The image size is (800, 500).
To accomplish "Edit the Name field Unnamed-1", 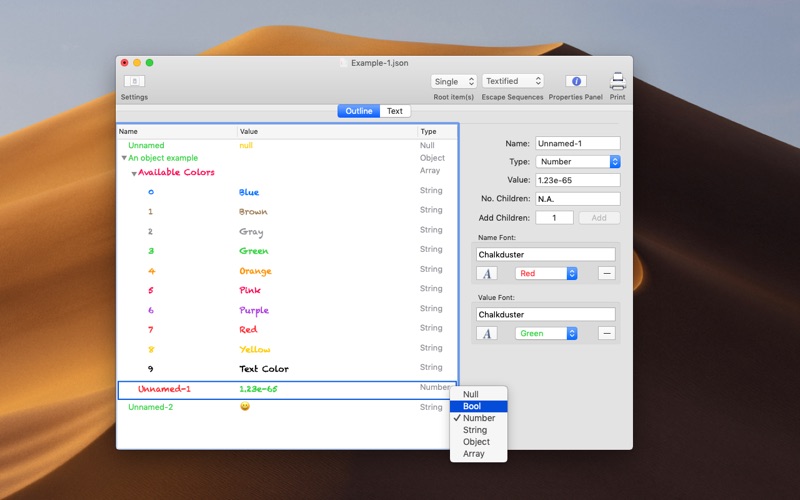I will pyautogui.click(x=578, y=143).
